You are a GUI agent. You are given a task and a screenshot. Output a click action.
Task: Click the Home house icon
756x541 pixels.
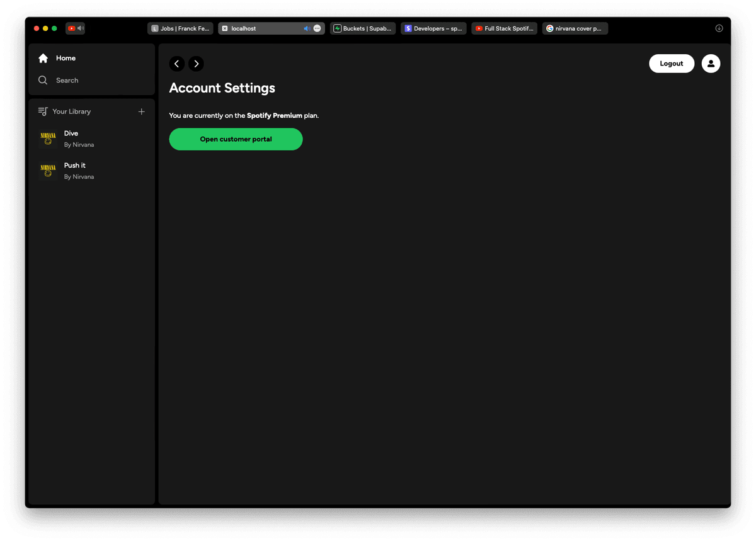click(x=43, y=58)
